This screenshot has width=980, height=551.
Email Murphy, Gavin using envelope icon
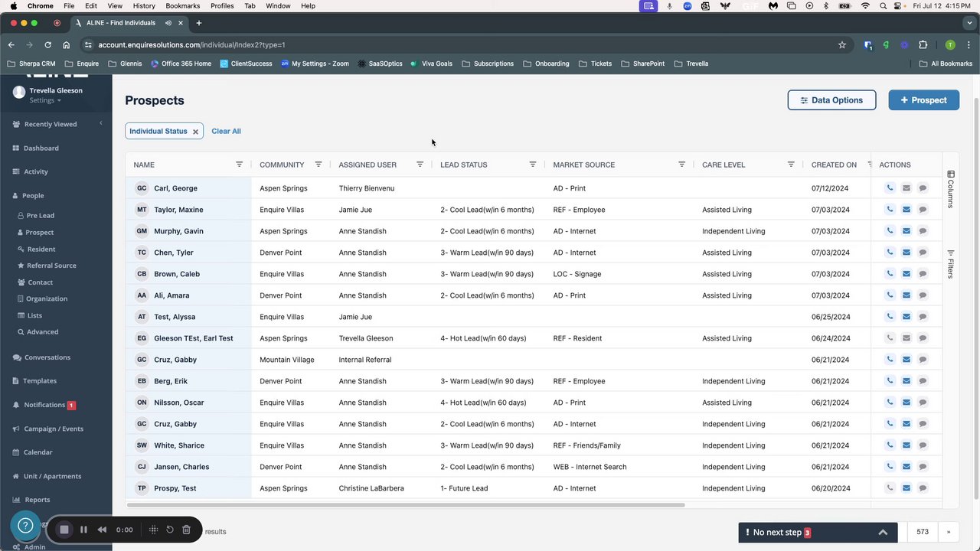coord(906,231)
